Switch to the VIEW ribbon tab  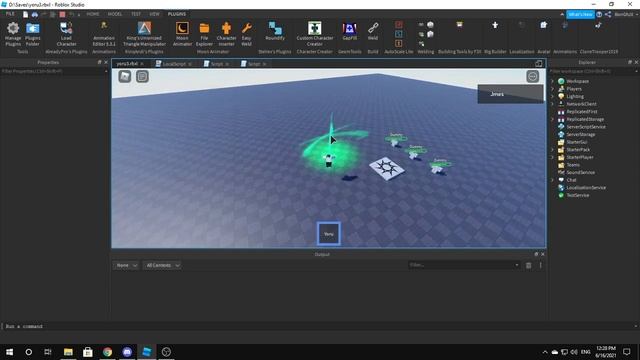154,14
